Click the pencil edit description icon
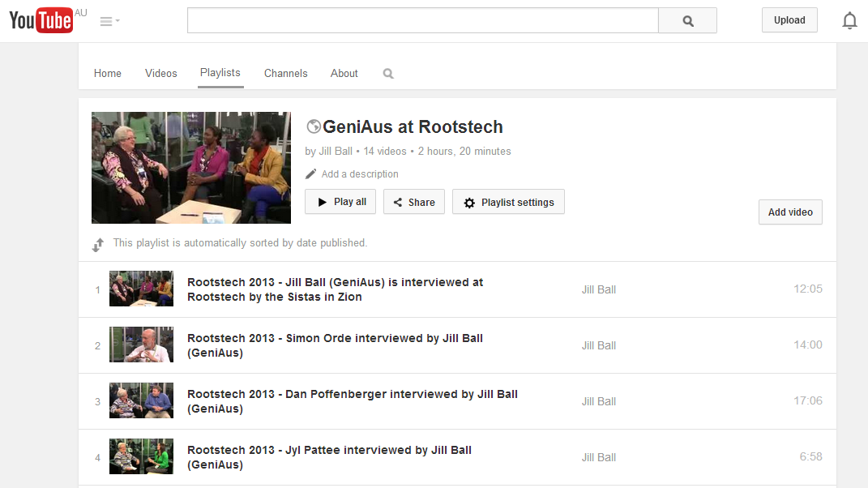 (311, 174)
